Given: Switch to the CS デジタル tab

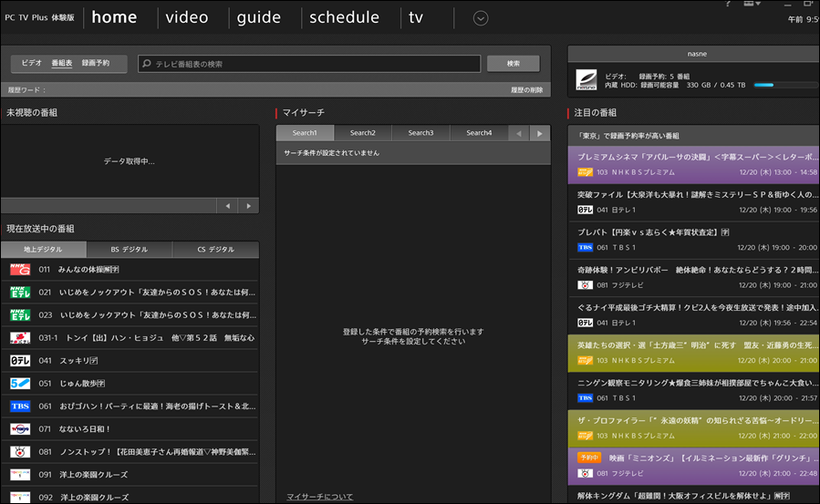Looking at the screenshot, I should click(215, 249).
